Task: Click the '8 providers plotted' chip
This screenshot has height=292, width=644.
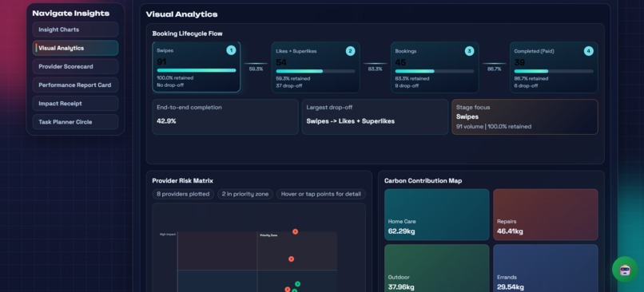Action: [183, 194]
